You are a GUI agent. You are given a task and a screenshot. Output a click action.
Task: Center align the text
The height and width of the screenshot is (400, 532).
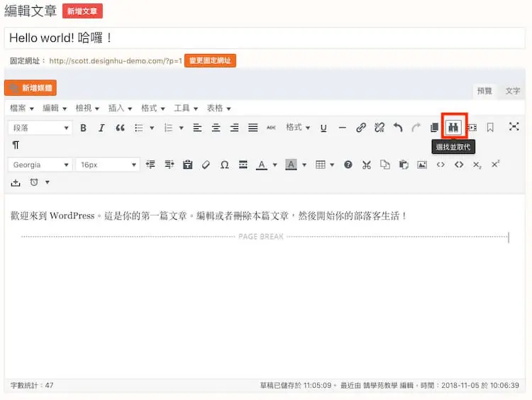click(x=216, y=128)
